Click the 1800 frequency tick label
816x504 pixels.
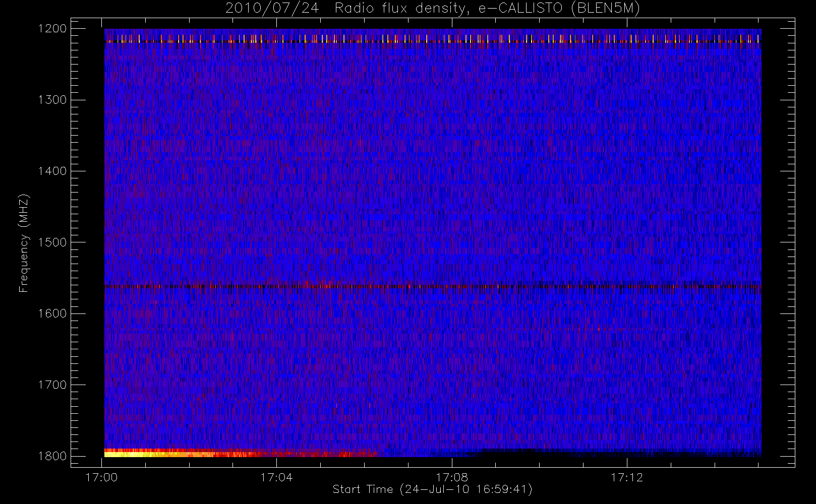click(52, 456)
